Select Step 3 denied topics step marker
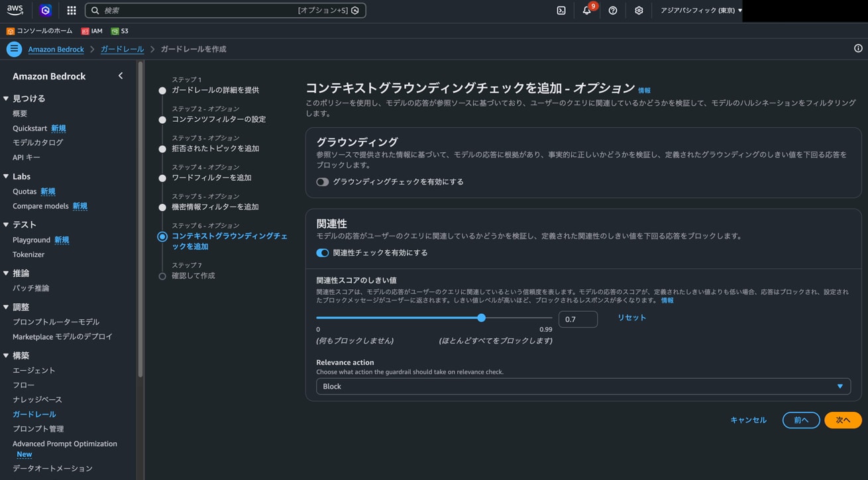 (162, 149)
